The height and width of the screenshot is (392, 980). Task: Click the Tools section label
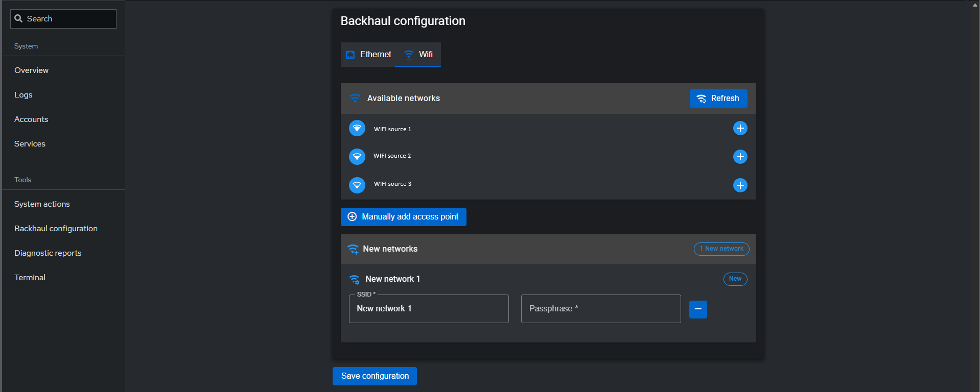pyautogui.click(x=22, y=180)
